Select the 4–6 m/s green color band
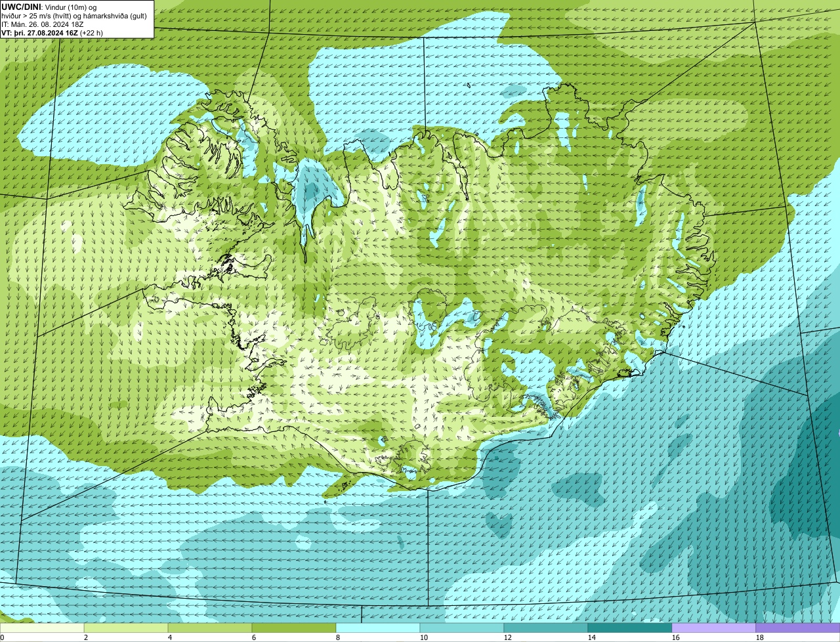 [x=210, y=628]
